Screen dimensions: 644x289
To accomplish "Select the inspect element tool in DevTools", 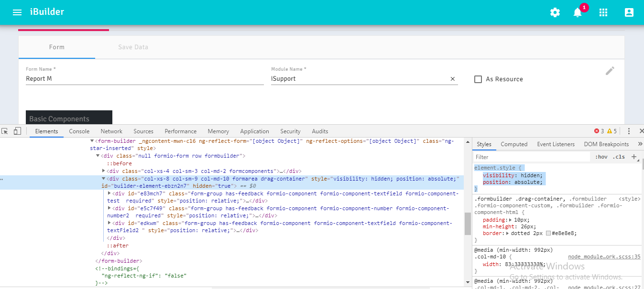I will click(x=5, y=131).
